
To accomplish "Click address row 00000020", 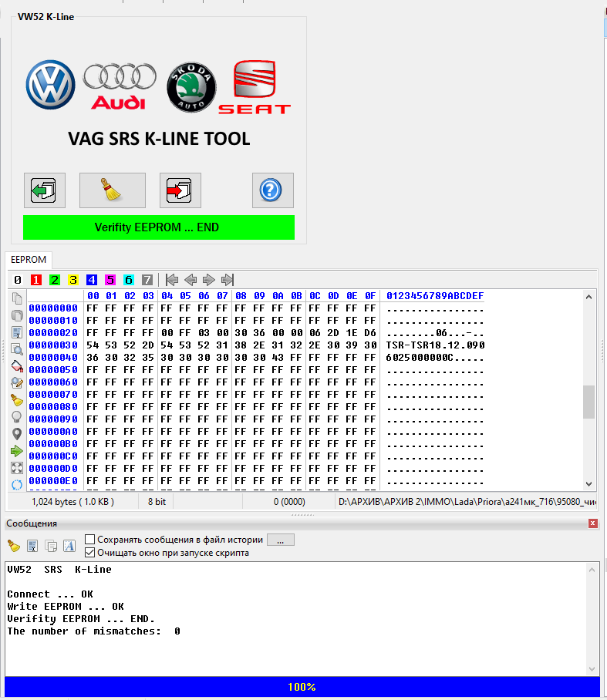I will [53, 333].
